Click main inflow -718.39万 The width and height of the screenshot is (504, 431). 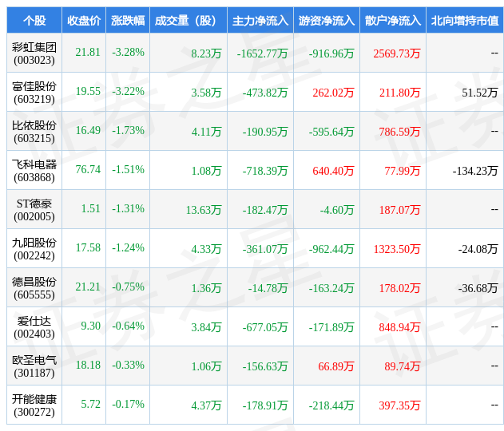click(265, 171)
